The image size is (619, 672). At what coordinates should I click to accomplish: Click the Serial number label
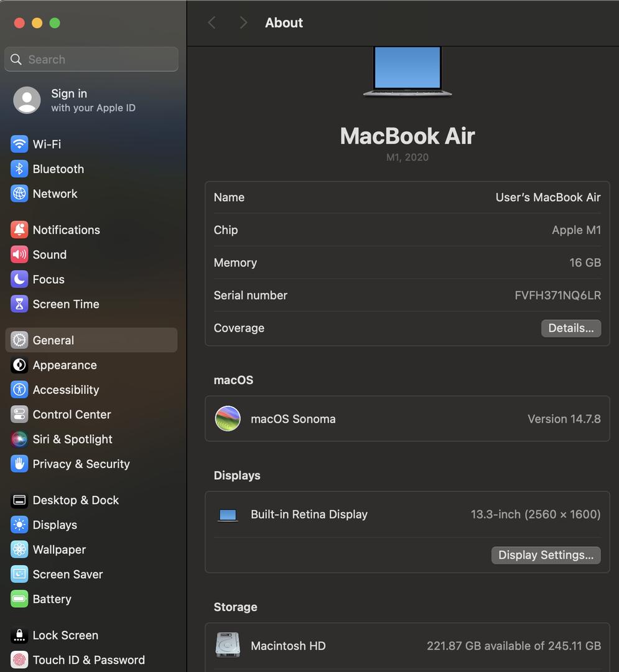pos(251,296)
